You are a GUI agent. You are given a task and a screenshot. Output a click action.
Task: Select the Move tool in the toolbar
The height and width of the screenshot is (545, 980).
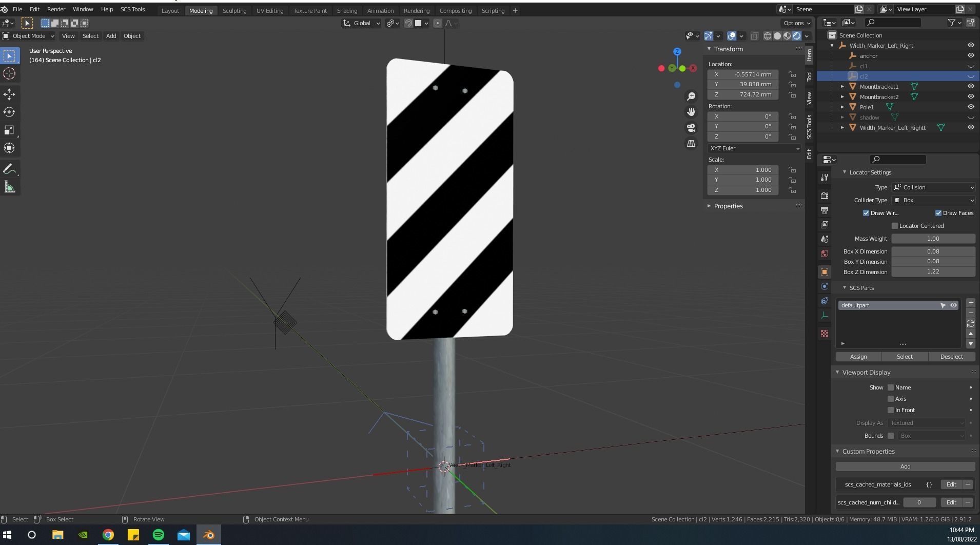9,94
